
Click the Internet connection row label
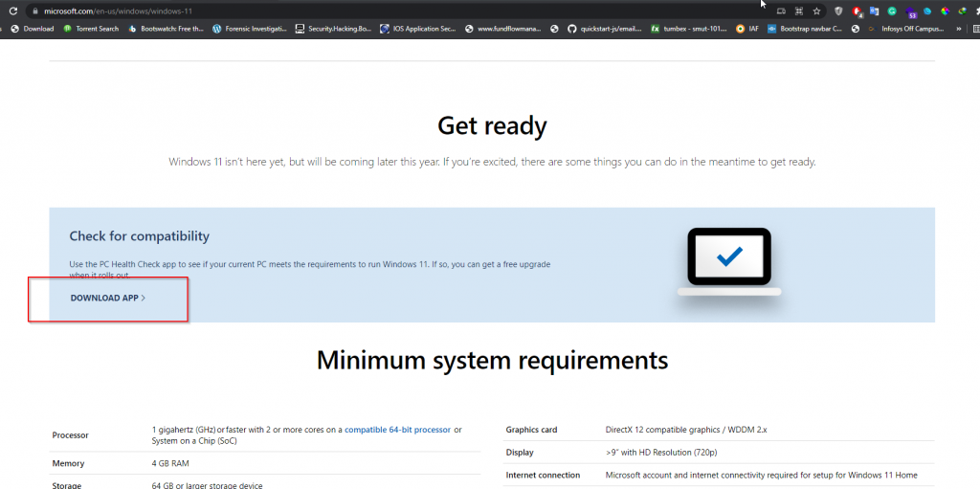click(x=543, y=476)
